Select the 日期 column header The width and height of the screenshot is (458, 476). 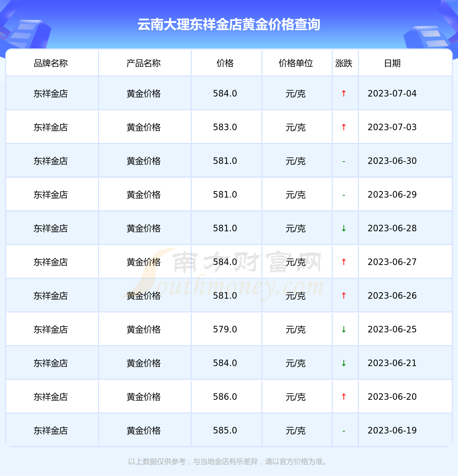pyautogui.click(x=392, y=63)
